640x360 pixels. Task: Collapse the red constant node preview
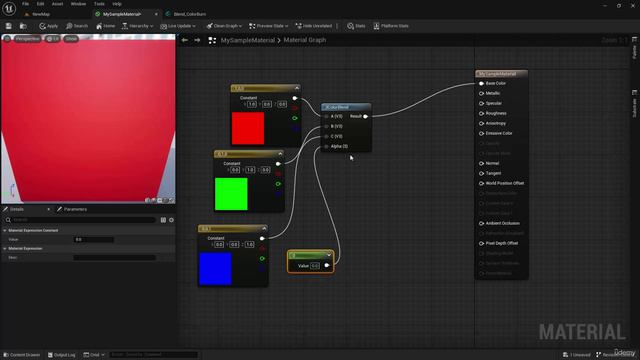tap(297, 88)
